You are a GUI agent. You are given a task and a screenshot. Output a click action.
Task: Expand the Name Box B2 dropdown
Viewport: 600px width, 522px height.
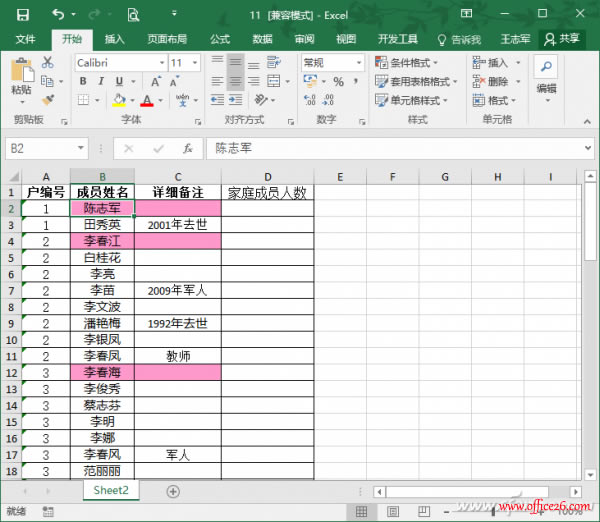tap(80, 148)
